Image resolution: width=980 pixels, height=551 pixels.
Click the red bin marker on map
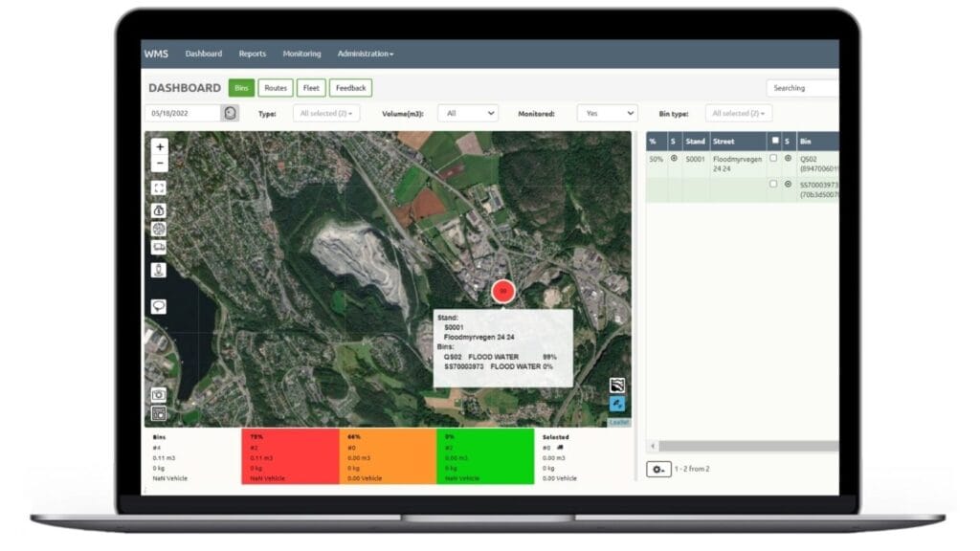pos(503,292)
